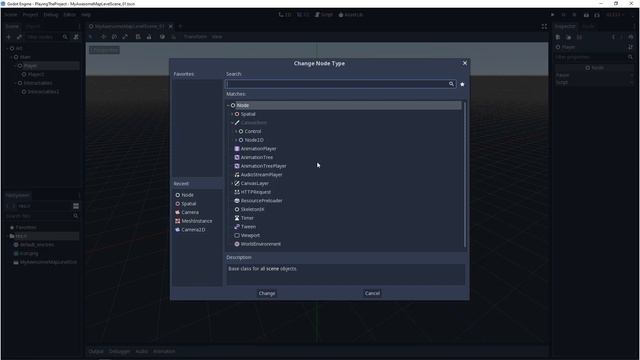The height and width of the screenshot is (360, 640).
Task: Expand the Control branch arrow
Action: pyautogui.click(x=236, y=131)
